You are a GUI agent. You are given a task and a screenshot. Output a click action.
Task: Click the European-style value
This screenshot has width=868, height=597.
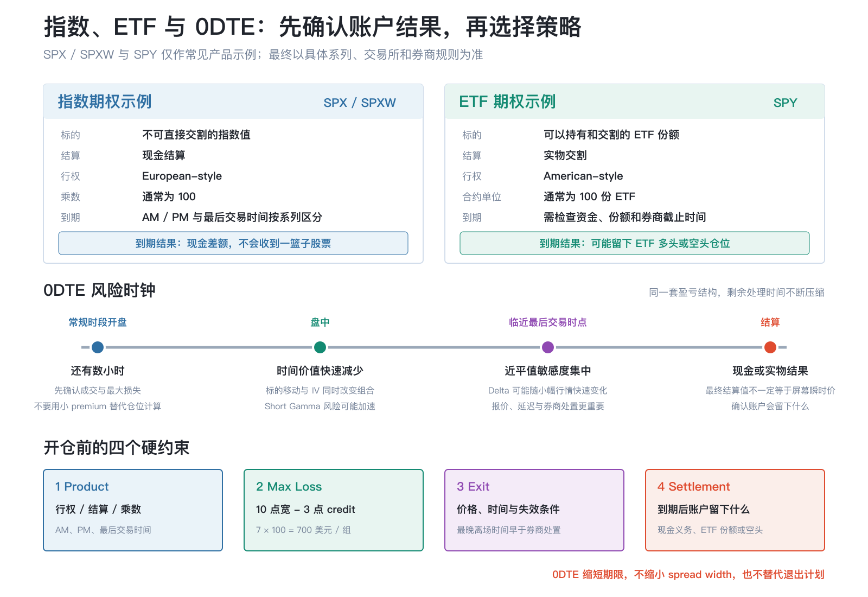[182, 176]
